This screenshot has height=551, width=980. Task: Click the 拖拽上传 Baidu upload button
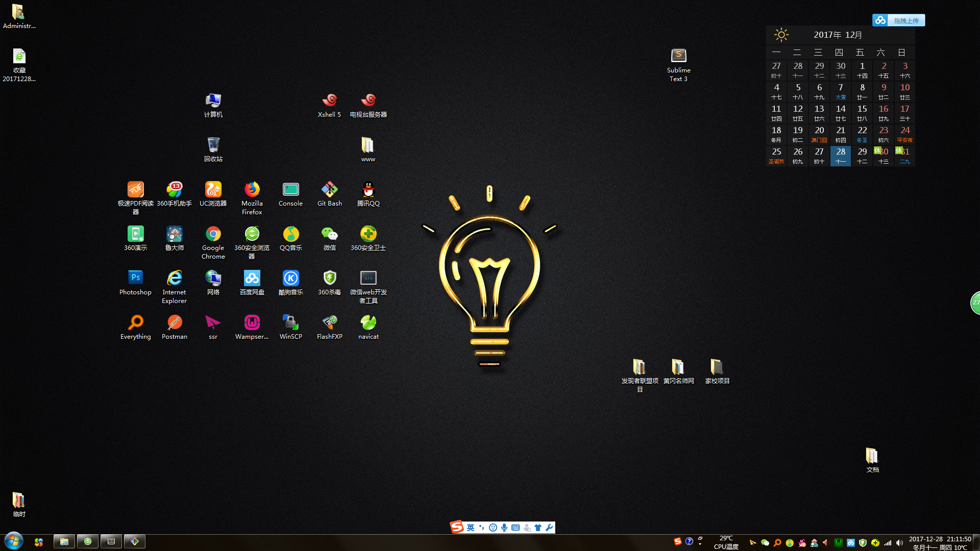898,20
